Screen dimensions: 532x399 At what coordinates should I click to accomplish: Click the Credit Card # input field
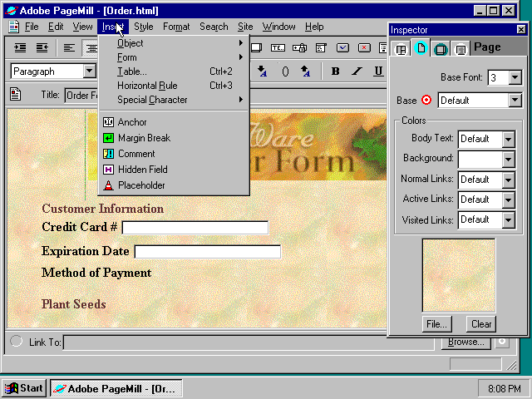click(x=195, y=228)
